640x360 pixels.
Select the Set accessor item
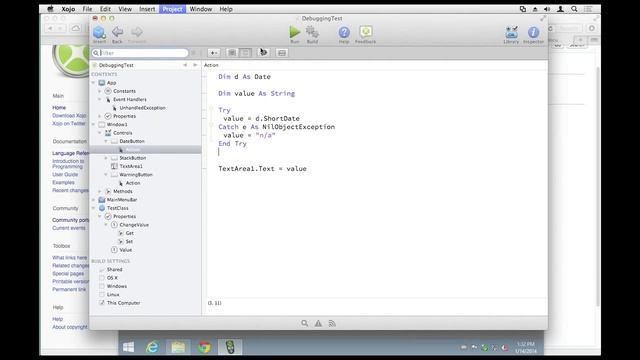[x=129, y=242]
